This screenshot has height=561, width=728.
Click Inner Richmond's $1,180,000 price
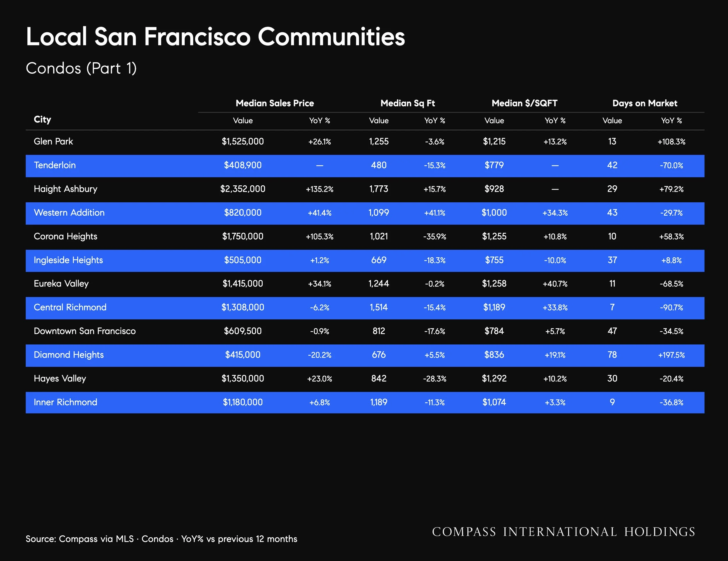(243, 402)
